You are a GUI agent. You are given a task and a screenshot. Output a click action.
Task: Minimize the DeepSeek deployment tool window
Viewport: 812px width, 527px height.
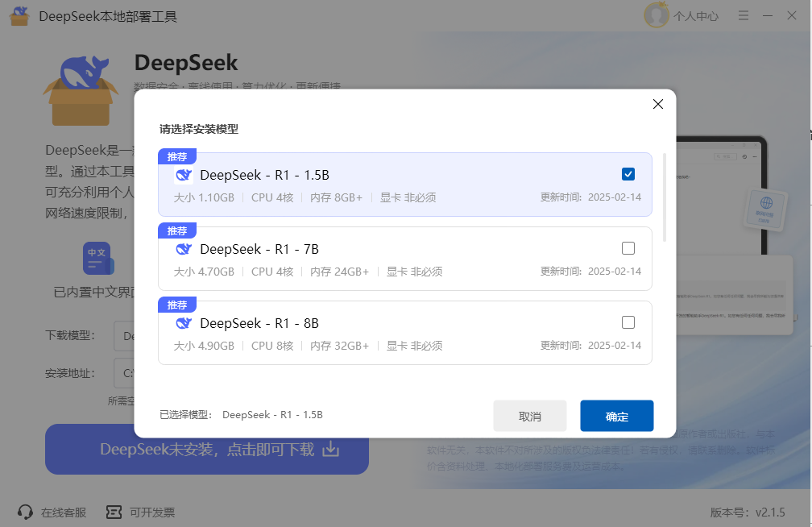click(768, 15)
